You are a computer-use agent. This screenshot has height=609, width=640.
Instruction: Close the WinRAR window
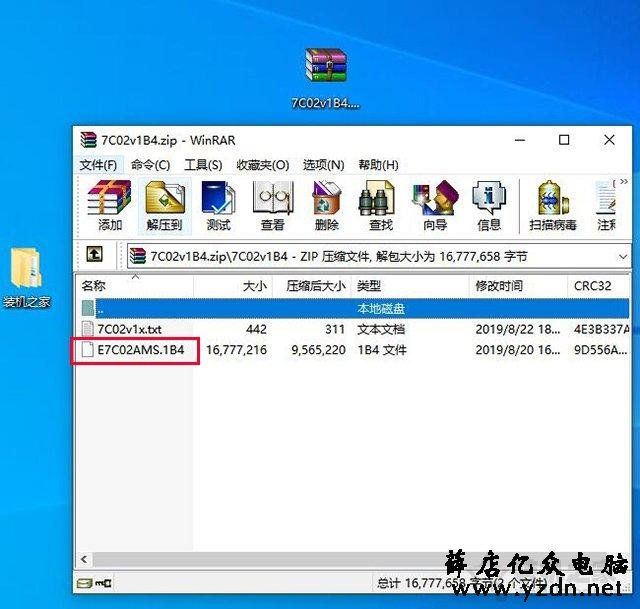(x=609, y=140)
